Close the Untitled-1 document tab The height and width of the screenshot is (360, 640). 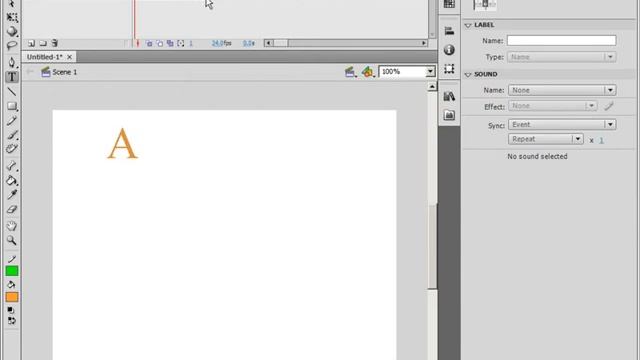69,57
